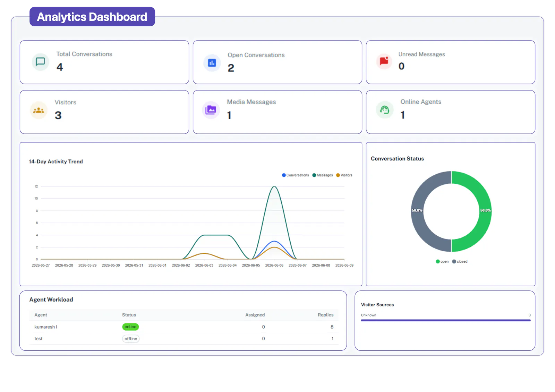The image size is (555, 392).
Task: Toggle the Messages series in chart legend
Action: (x=323, y=175)
